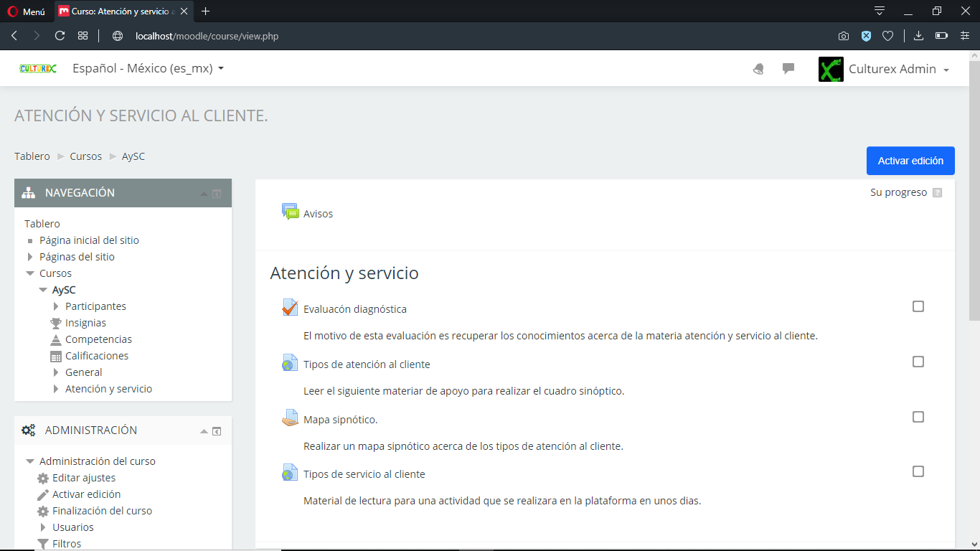Open the notifications bell icon
The image size is (980, 551).
tap(758, 69)
